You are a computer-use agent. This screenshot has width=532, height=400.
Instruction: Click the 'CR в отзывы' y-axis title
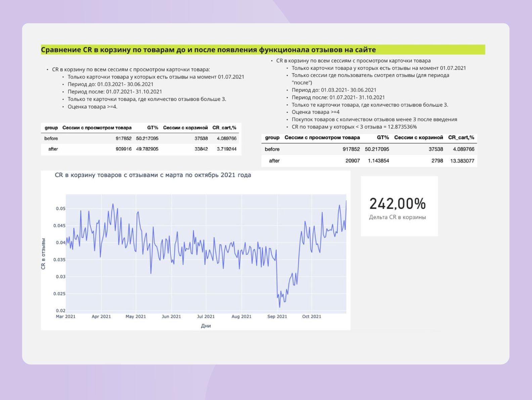coord(43,254)
